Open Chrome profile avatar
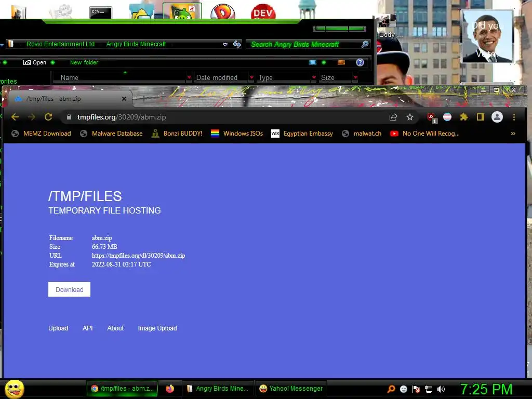Image resolution: width=532 pixels, height=399 pixels. coord(497,117)
